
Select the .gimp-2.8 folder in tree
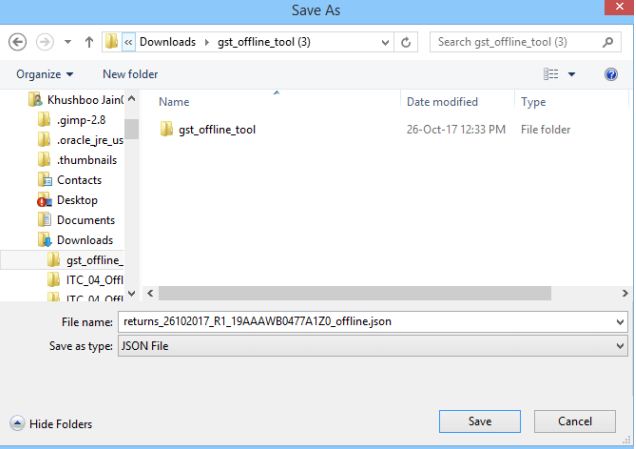pyautogui.click(x=72, y=120)
